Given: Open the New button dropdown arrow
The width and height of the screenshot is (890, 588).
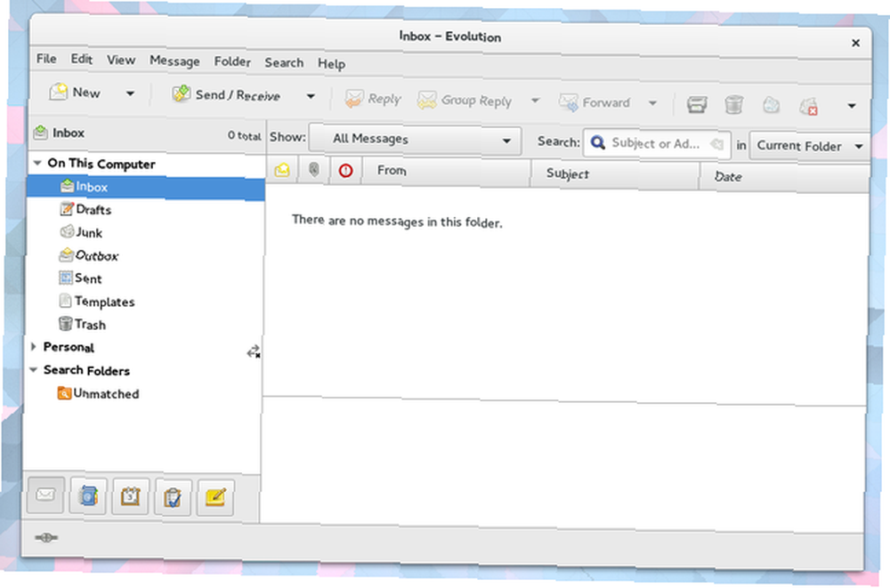Looking at the screenshot, I should tap(130, 93).
